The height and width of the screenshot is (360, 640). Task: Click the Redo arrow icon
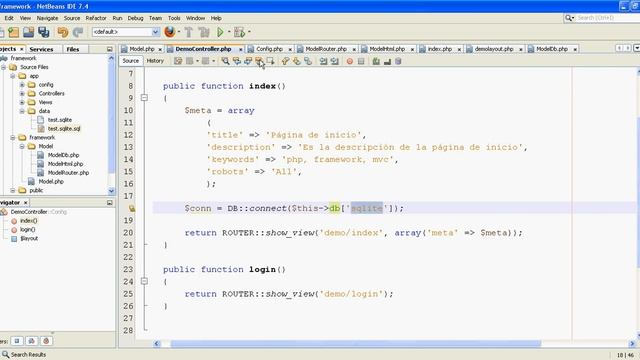[78, 32]
